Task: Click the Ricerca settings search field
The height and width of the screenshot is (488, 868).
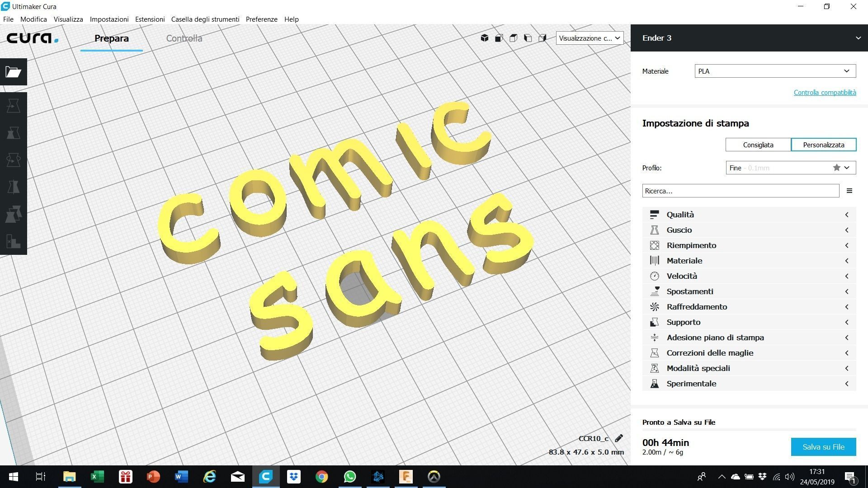Action: (x=741, y=191)
